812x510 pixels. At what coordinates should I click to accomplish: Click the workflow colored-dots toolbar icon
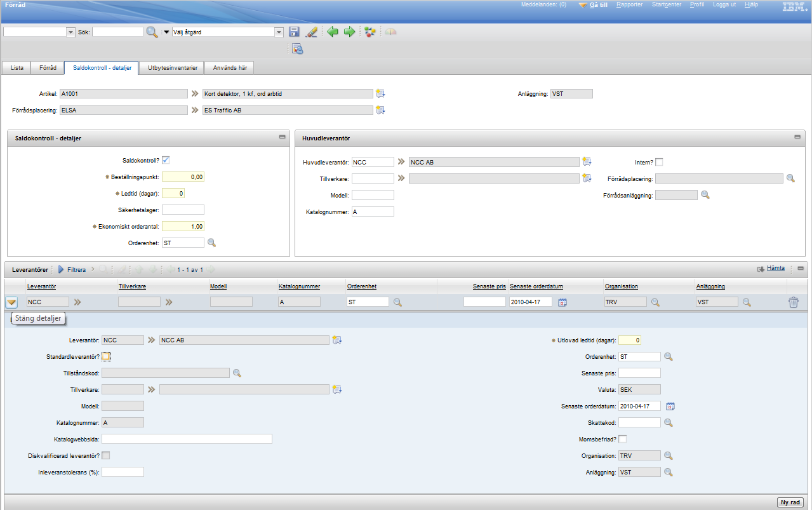tap(370, 32)
